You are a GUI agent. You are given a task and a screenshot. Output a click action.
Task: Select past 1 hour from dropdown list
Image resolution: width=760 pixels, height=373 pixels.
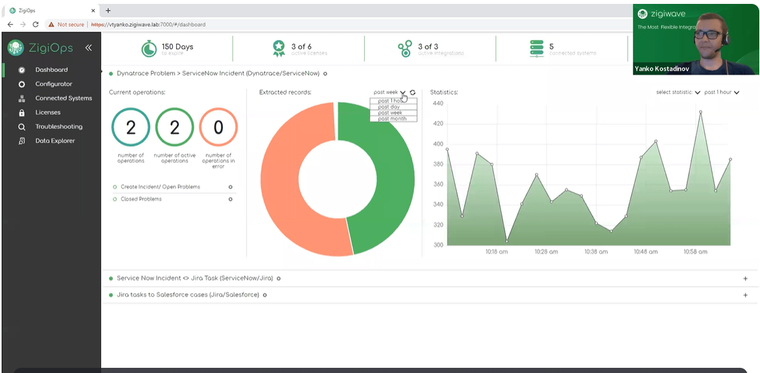pos(393,101)
